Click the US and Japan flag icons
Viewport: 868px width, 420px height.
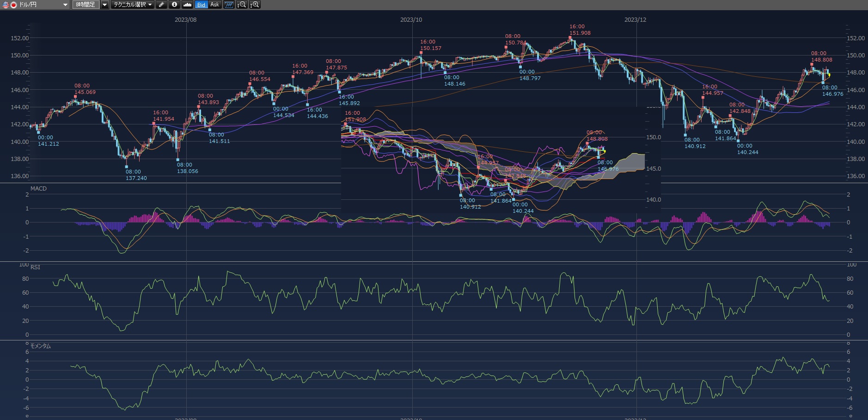[9, 5]
